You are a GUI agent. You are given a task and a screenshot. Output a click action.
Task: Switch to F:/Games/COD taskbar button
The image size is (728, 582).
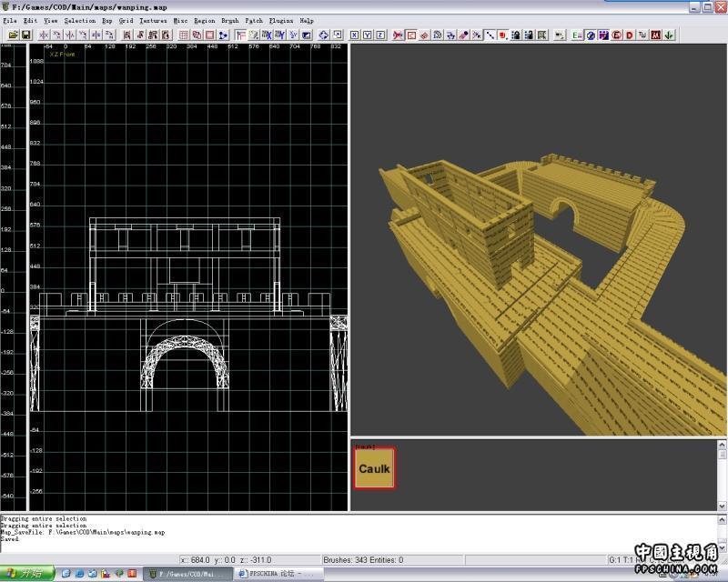point(187,574)
